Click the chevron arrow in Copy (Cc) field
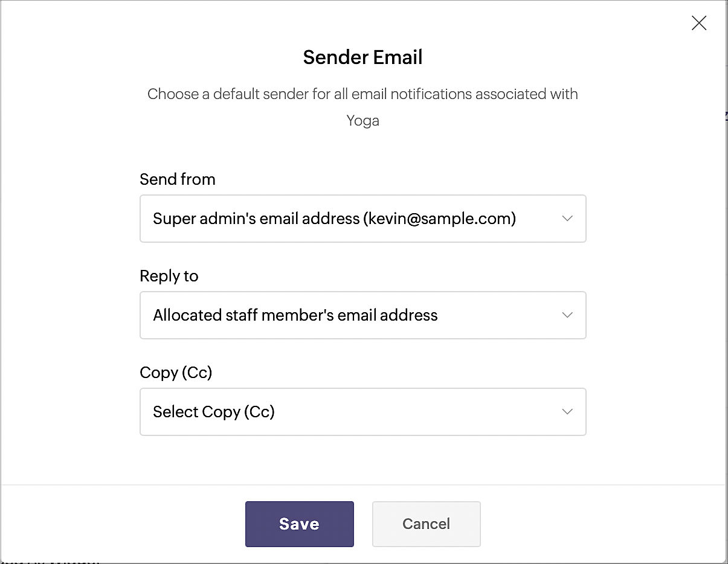The image size is (728, 564). click(x=567, y=412)
